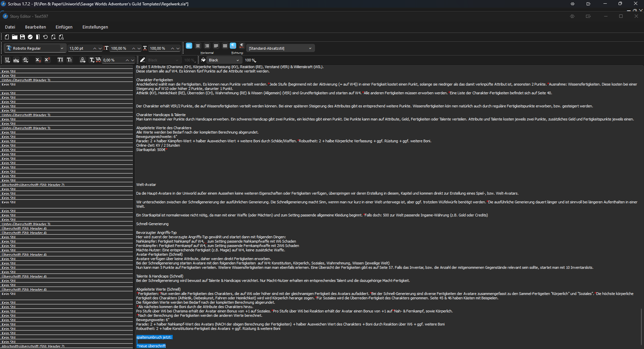
Task: Open the Bearbeiten menu
Action: point(35,27)
